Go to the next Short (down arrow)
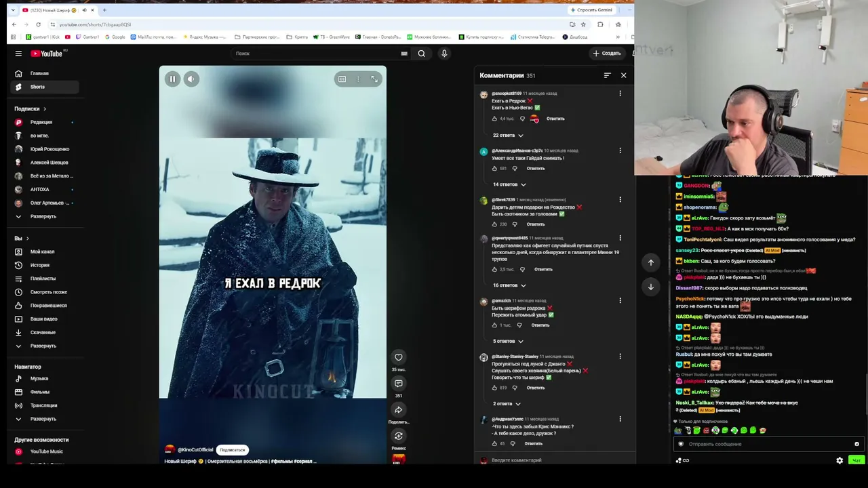 tap(651, 287)
